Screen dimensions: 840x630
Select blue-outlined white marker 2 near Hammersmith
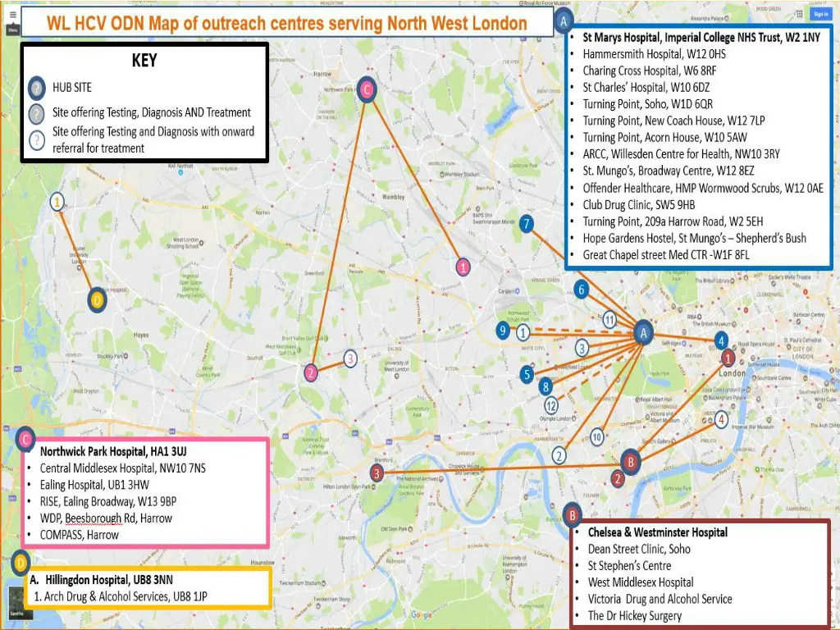coord(559,456)
